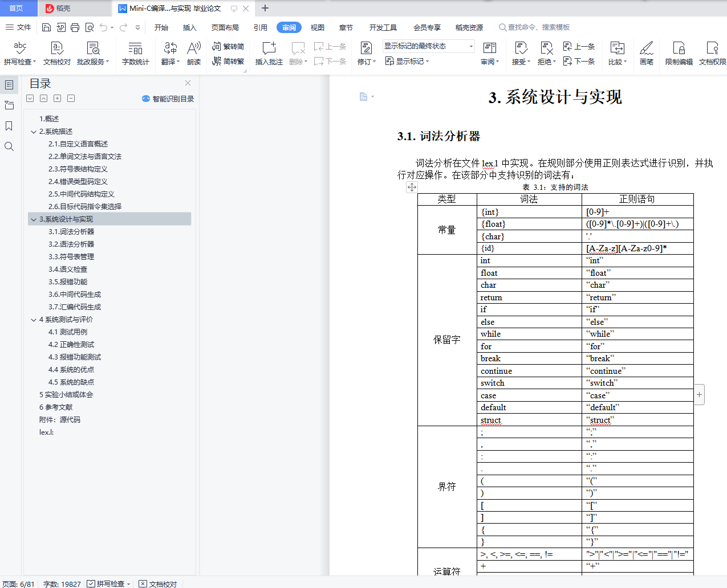Switch to the 插入 ribbon tab
The image size is (727, 588).
pos(189,27)
